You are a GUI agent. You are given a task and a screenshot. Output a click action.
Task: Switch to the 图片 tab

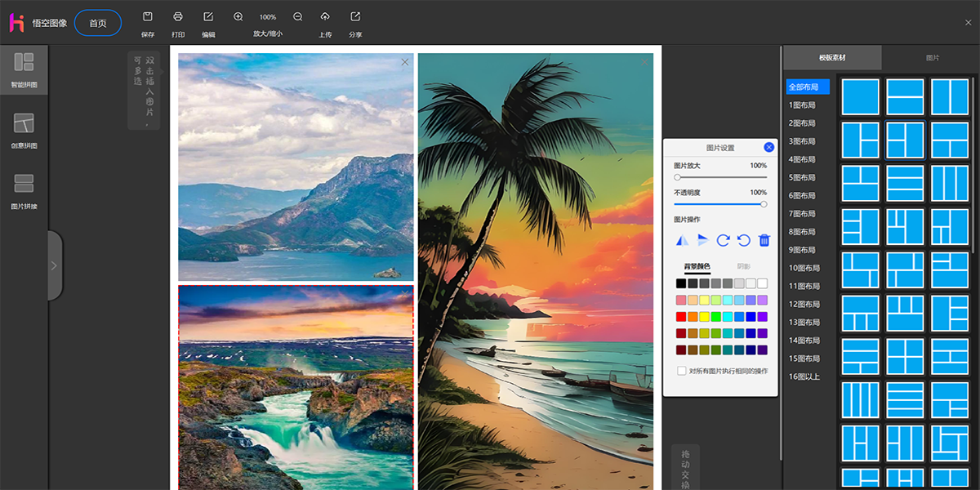[x=932, y=58]
